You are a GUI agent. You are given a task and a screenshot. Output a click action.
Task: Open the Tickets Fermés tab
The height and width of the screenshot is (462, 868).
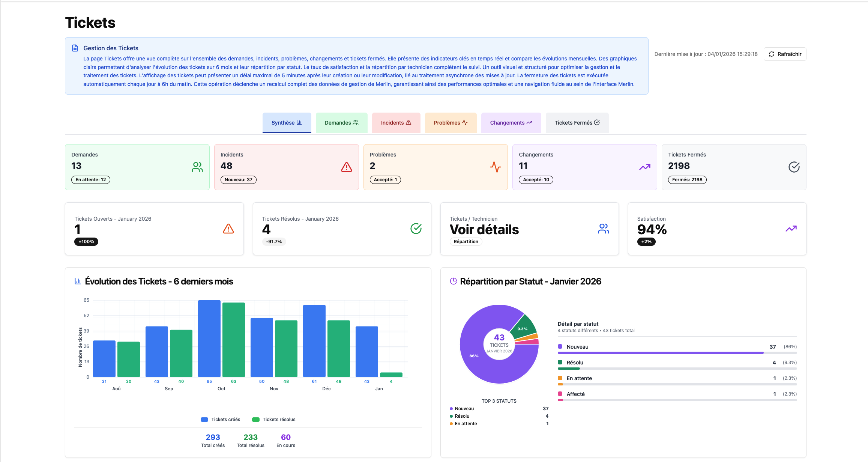577,122
